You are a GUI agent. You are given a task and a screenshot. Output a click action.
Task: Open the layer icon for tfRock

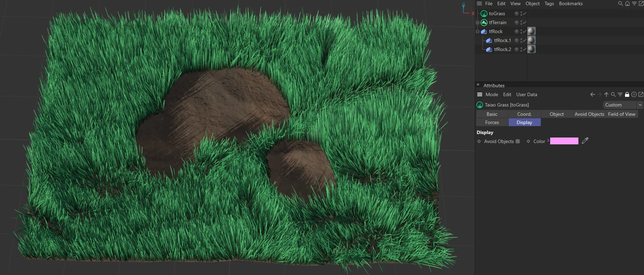coord(517,32)
